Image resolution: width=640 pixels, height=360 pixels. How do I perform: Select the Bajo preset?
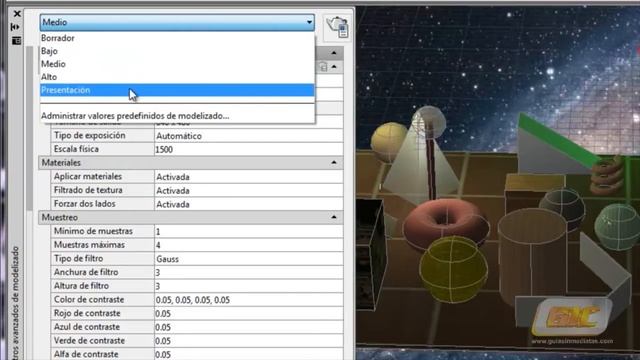pos(177,51)
